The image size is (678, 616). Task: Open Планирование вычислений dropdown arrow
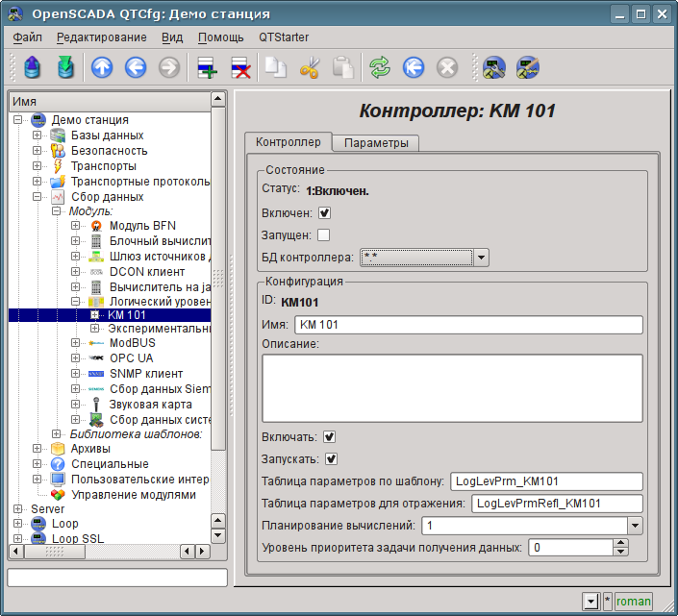634,526
